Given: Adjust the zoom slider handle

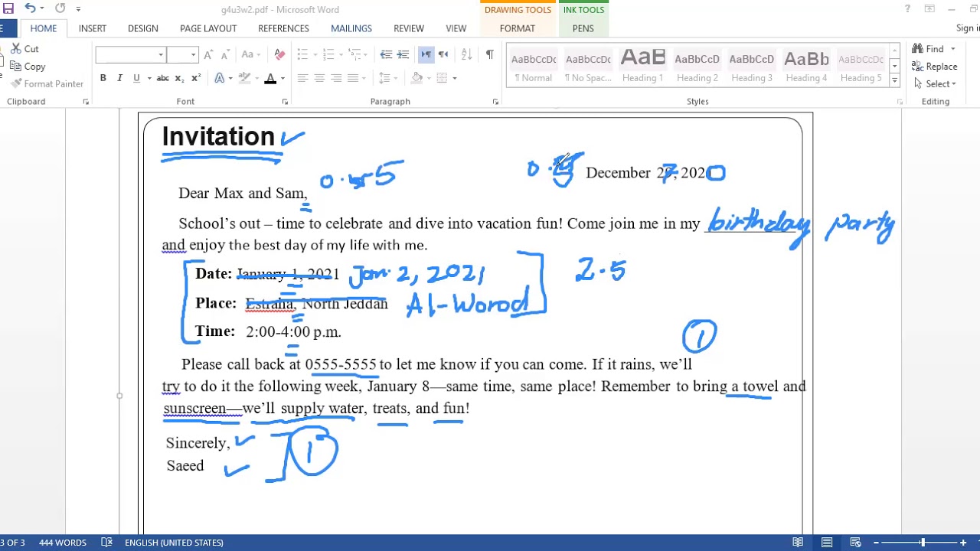Looking at the screenshot, I should (x=923, y=543).
